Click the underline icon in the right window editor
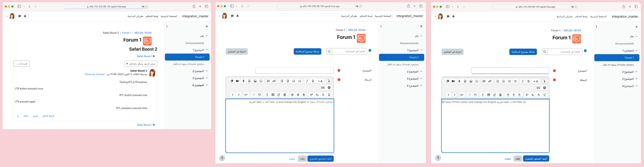 (x=544, y=95)
